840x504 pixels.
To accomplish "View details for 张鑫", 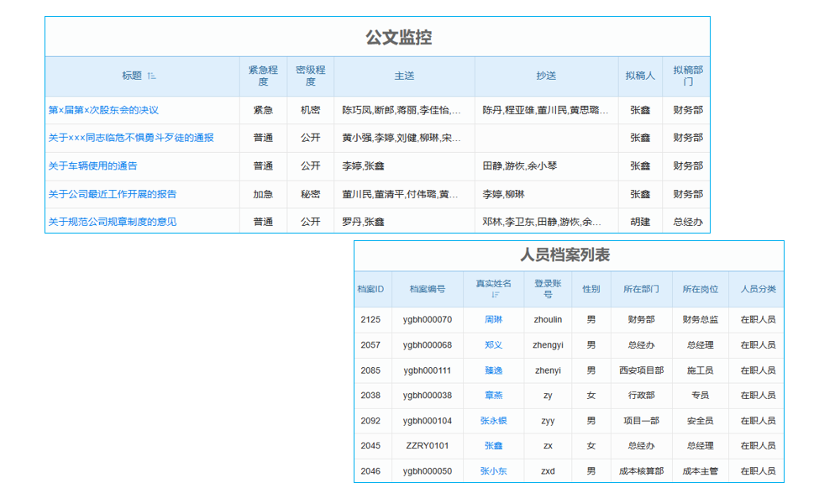I will tap(492, 446).
